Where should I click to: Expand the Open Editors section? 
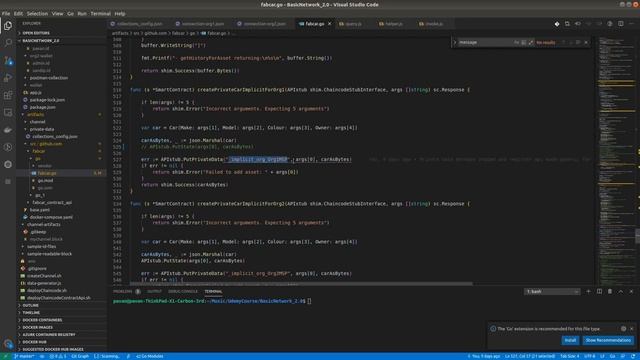[x=62, y=33]
